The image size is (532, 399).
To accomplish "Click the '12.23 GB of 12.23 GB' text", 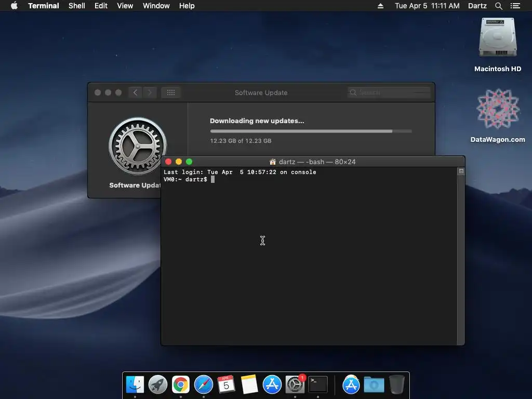I will click(241, 141).
